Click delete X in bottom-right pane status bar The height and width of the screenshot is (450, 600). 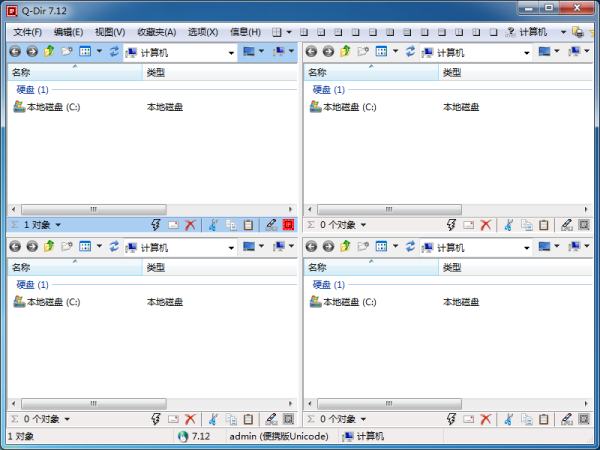pyautogui.click(x=486, y=419)
